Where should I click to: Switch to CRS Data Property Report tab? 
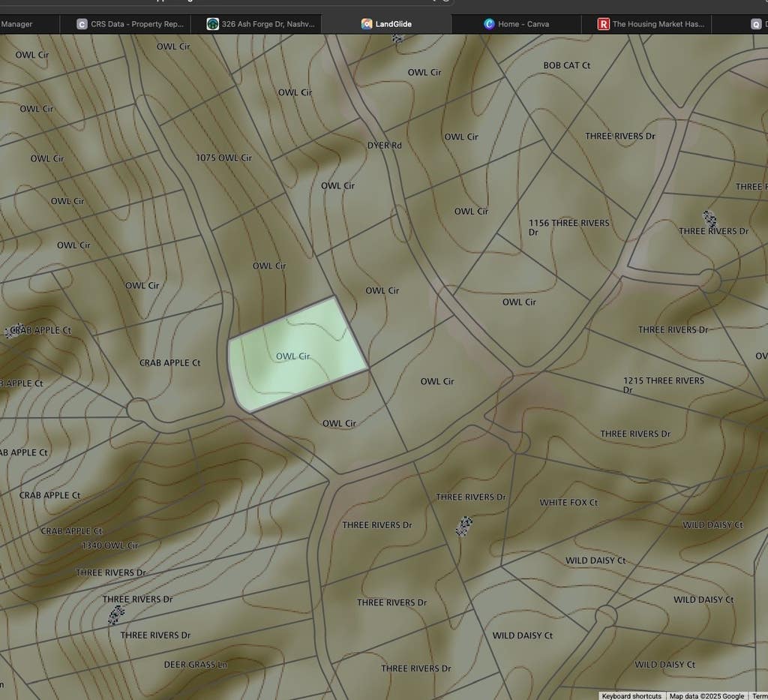tap(130, 24)
